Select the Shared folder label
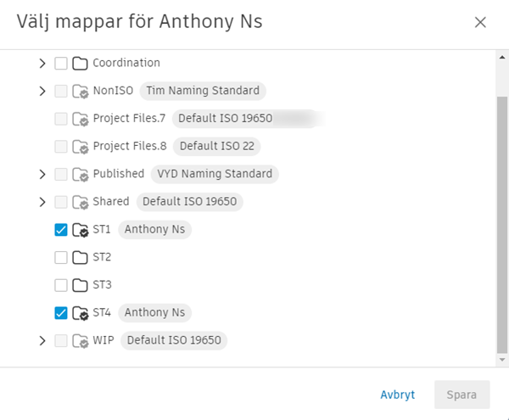 111,202
